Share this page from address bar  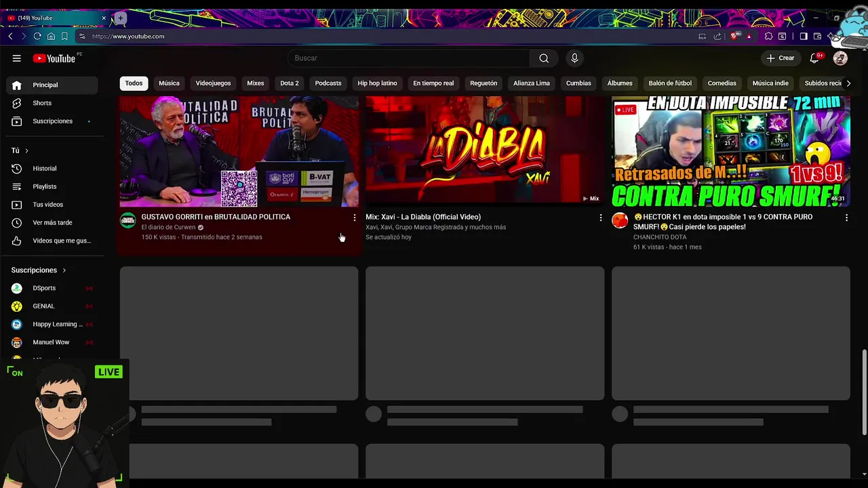[717, 36]
